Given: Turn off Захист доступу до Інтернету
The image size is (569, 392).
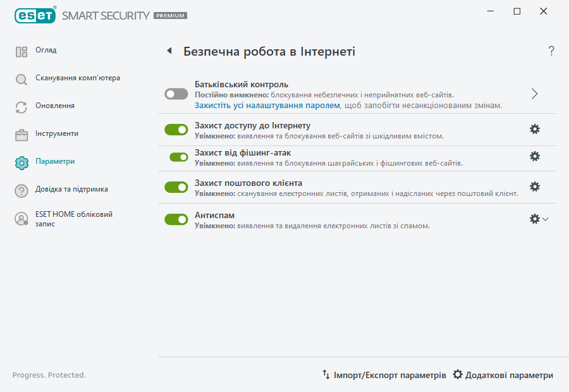Looking at the screenshot, I should (x=176, y=128).
